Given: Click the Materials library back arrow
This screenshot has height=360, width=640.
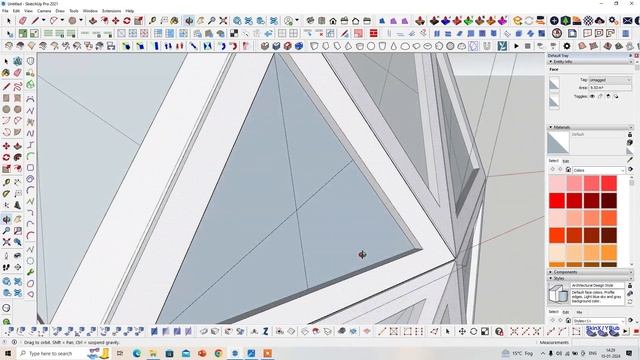Looking at the screenshot, I should [x=553, y=169].
